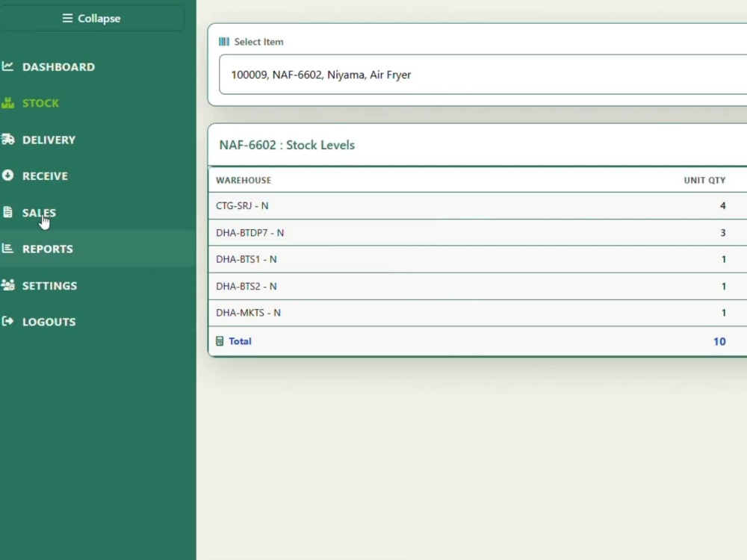Image resolution: width=747 pixels, height=560 pixels.
Task: Click the Delivery truck icon
Action: (x=7, y=139)
